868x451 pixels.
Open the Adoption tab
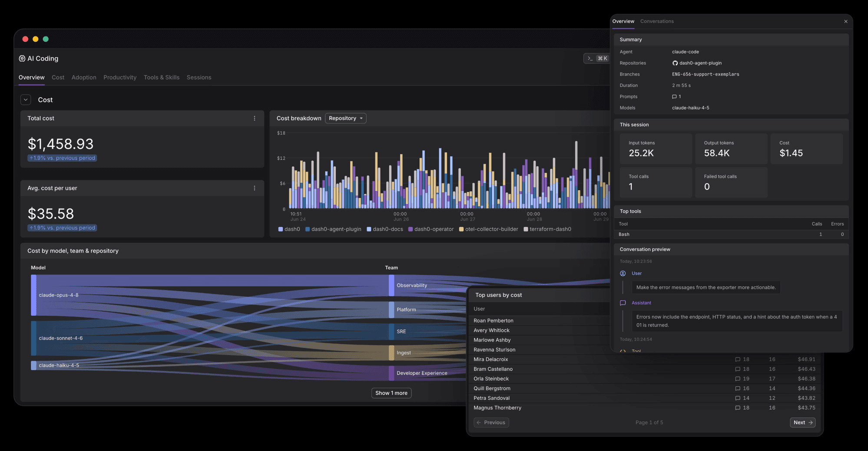(84, 78)
